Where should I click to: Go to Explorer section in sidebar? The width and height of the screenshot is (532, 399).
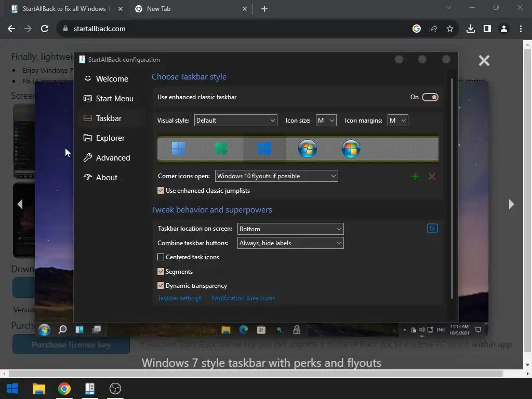click(x=112, y=138)
